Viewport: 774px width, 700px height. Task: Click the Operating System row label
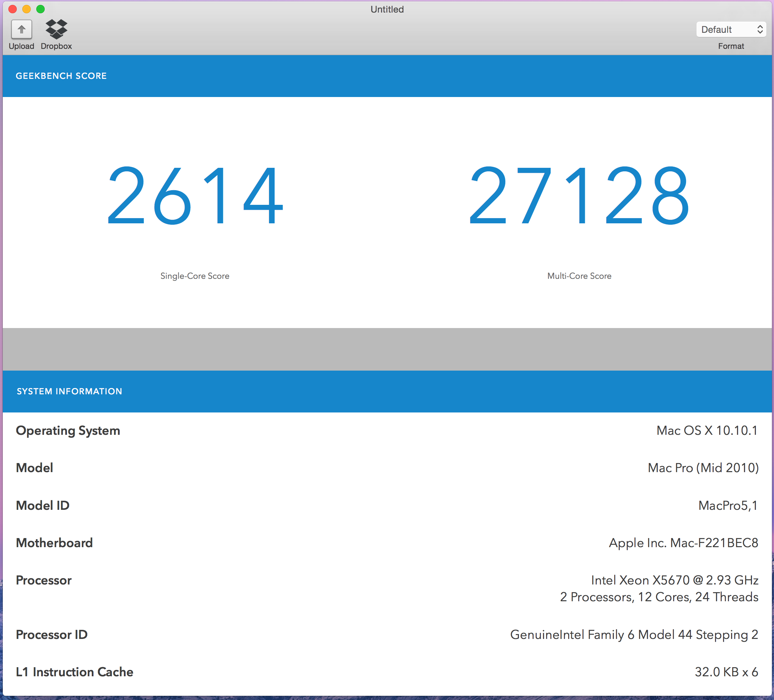[68, 431]
